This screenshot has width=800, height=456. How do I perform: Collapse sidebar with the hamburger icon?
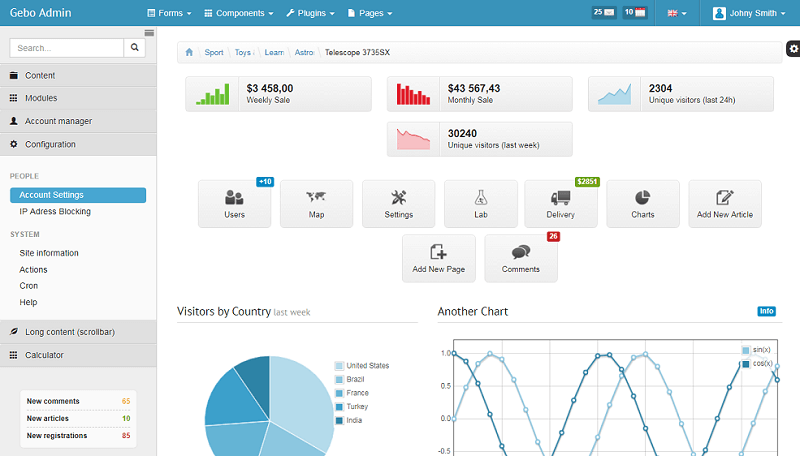(149, 33)
